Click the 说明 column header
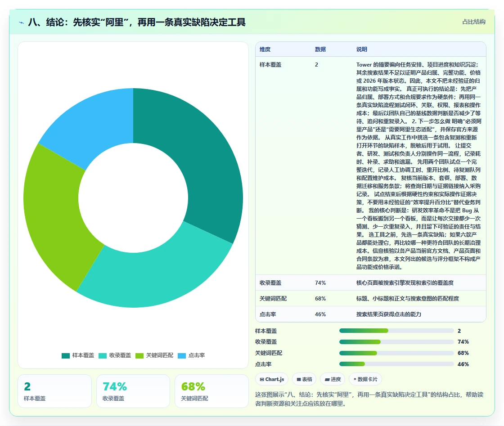Viewport: 504px width, 426px height. [x=362, y=49]
